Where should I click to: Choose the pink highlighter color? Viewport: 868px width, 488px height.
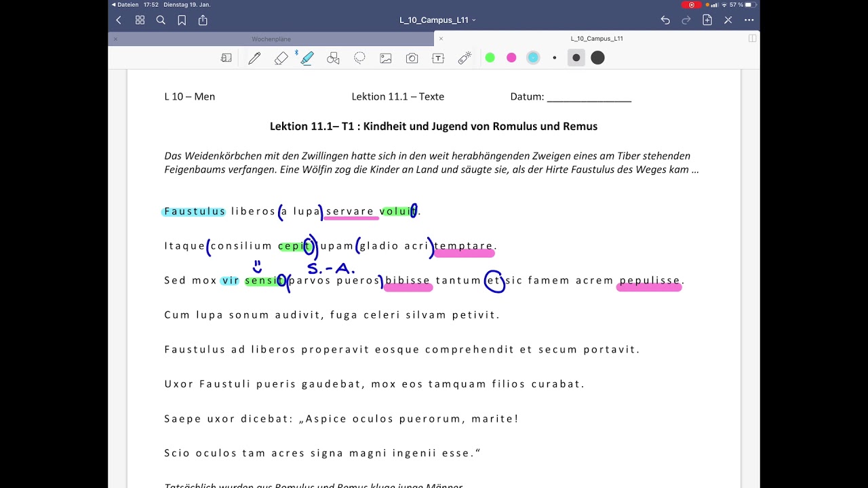(x=511, y=58)
